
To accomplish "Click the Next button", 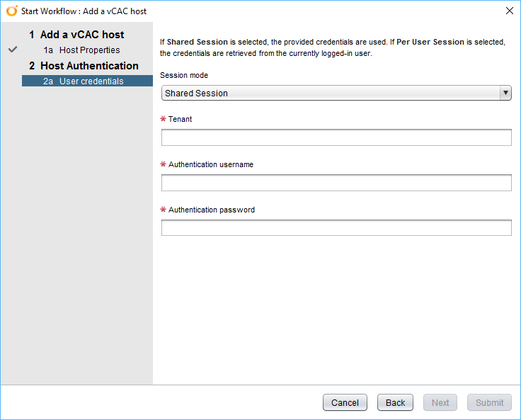I will [440, 402].
